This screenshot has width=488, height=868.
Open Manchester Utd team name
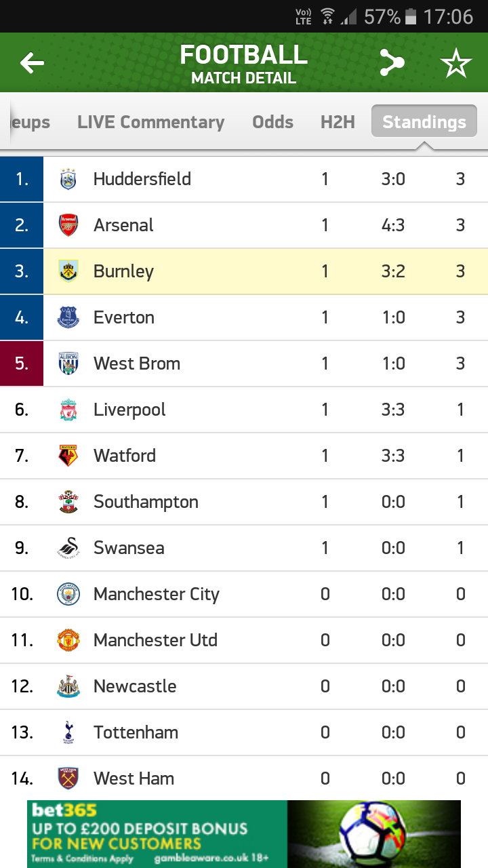coord(155,640)
